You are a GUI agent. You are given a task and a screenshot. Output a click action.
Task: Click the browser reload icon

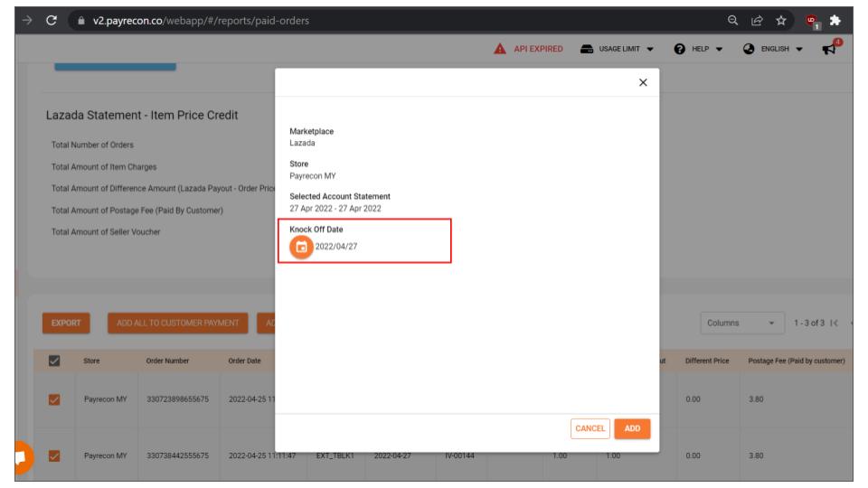52,21
